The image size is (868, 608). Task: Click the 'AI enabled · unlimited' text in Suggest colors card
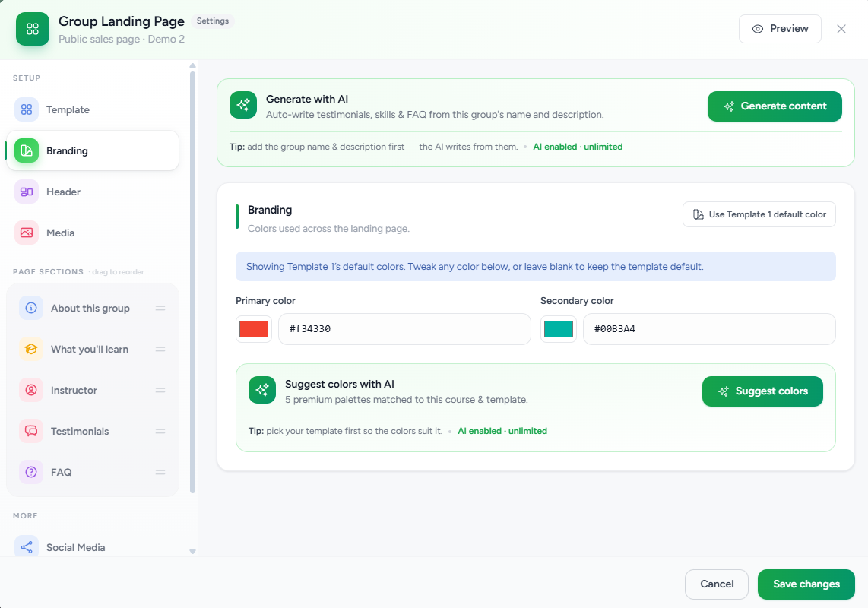tap(502, 431)
